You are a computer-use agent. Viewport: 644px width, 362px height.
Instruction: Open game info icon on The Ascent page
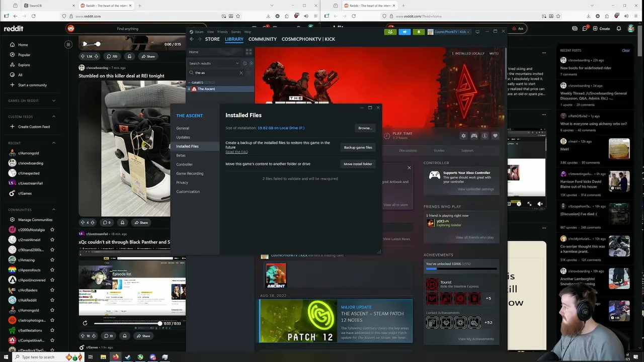485,136
